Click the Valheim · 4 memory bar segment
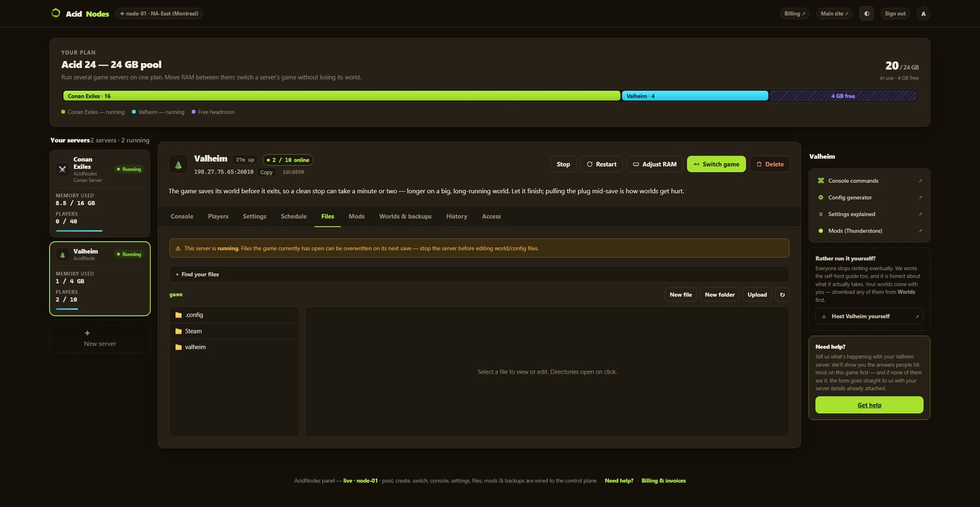Viewport: 980px width, 507px height. pos(695,96)
